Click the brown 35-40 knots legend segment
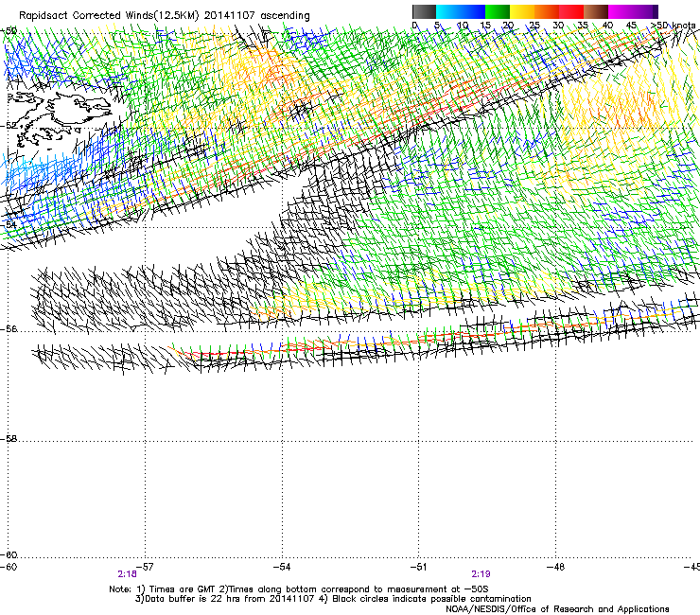Image resolution: width=700 pixels, height=615 pixels. click(596, 11)
